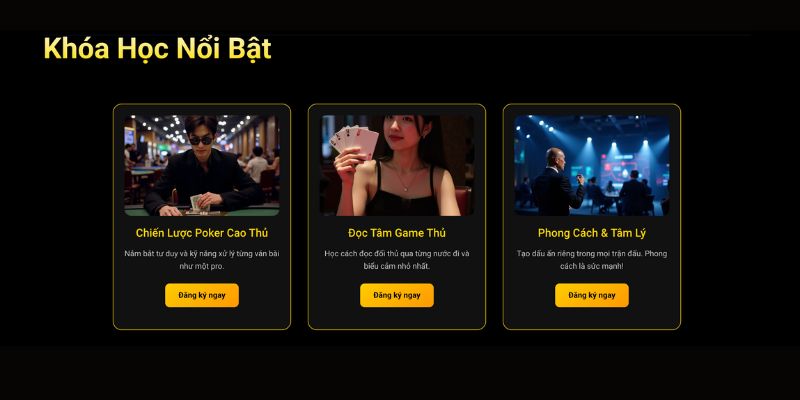Click the woman's necklace pendant in photo
Image resolution: width=800 pixels, height=400 pixels.
(405, 188)
